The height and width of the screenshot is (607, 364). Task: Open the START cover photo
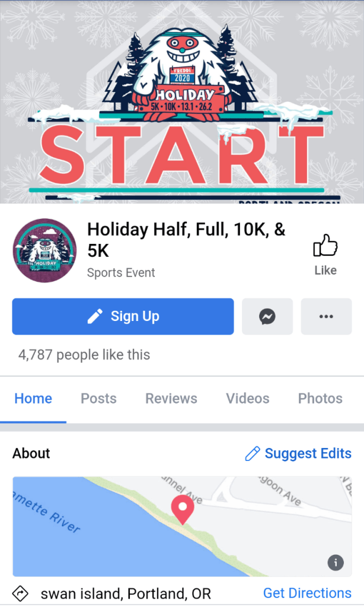(x=182, y=102)
